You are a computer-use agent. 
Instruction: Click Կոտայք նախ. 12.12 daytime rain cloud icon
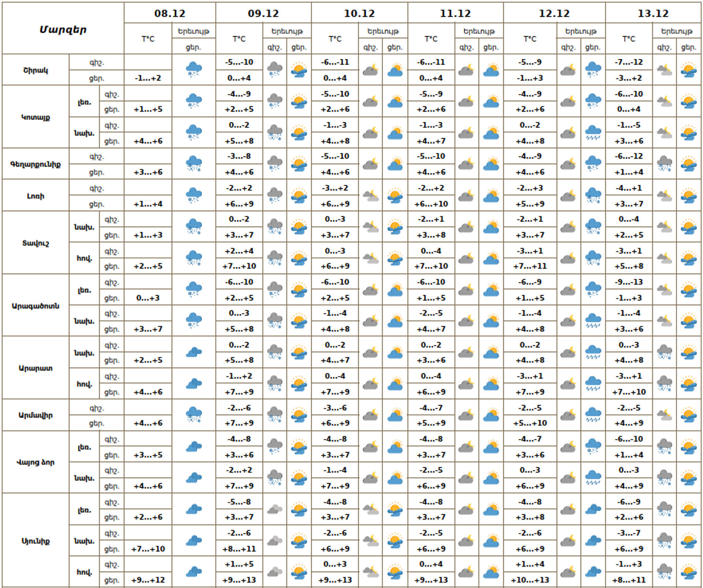point(593,133)
